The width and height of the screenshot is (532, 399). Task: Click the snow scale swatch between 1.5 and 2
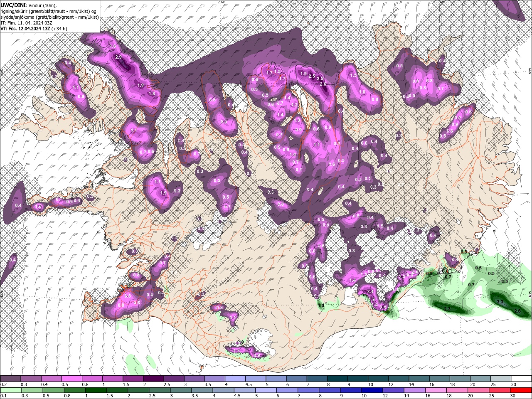(133, 379)
